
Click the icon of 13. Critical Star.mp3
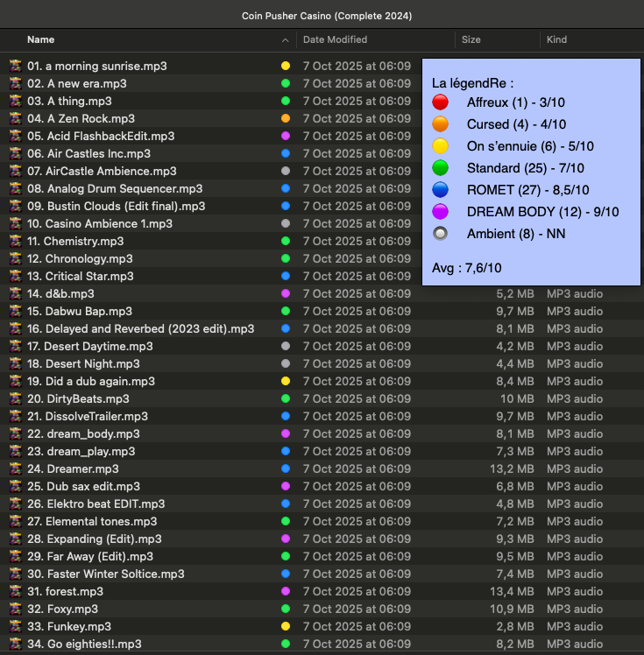coord(16,276)
